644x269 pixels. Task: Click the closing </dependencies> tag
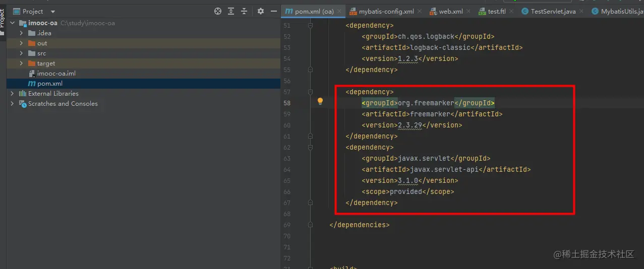359,225
